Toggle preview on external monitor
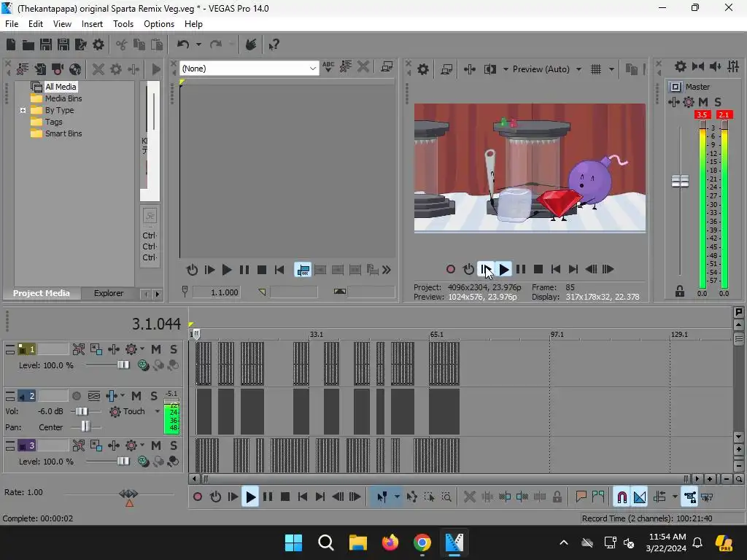The width and height of the screenshot is (747, 560). (446, 69)
